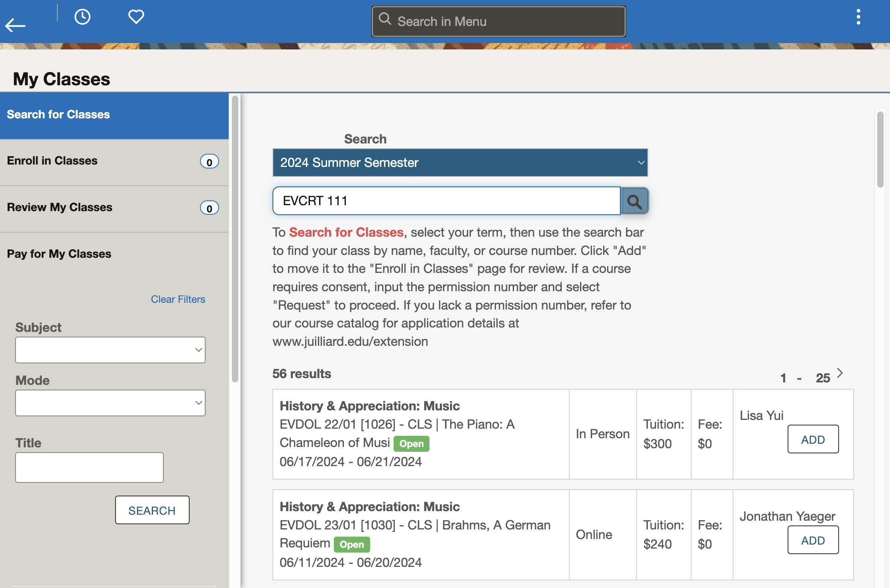Viewport: 890px width, 588px height.
Task: Open the Enroll in Classes section
Action: 114,162
